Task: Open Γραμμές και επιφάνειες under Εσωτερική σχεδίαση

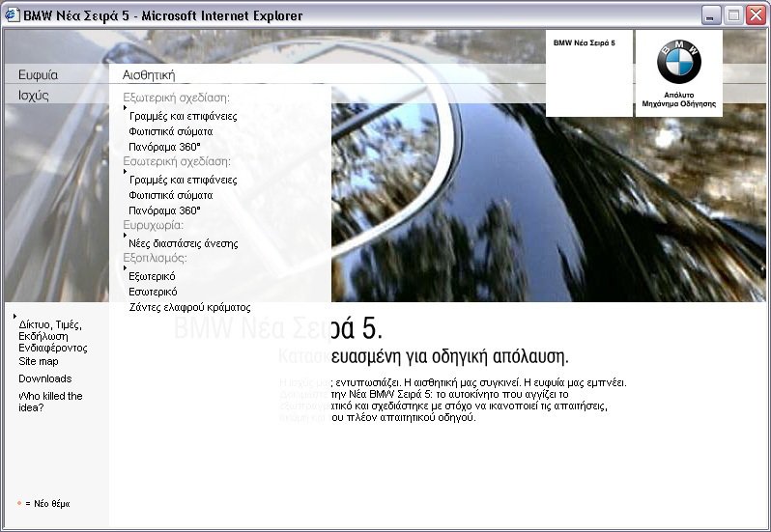Action: (x=183, y=180)
